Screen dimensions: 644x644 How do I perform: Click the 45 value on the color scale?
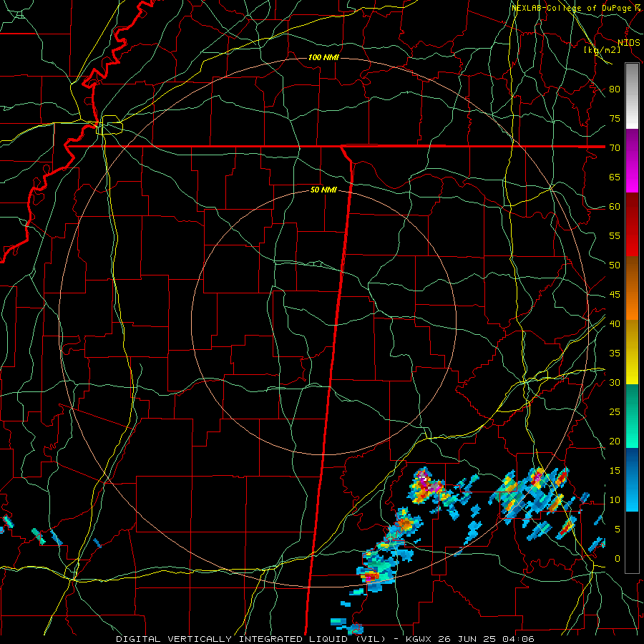[615, 295]
